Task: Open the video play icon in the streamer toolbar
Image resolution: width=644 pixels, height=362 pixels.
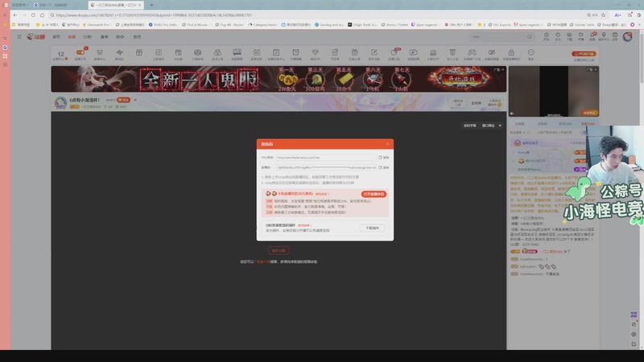Action: pyautogui.click(x=414, y=52)
